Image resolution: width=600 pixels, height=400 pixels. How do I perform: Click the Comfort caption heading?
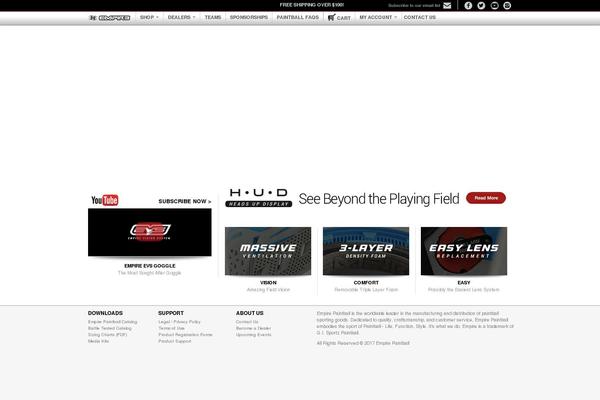pos(366,282)
